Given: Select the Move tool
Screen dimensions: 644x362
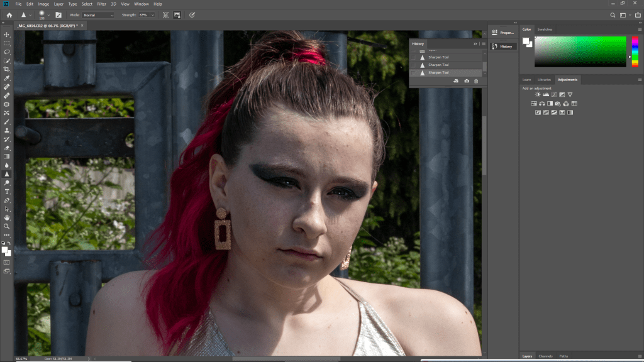Looking at the screenshot, I should pyautogui.click(x=7, y=35).
